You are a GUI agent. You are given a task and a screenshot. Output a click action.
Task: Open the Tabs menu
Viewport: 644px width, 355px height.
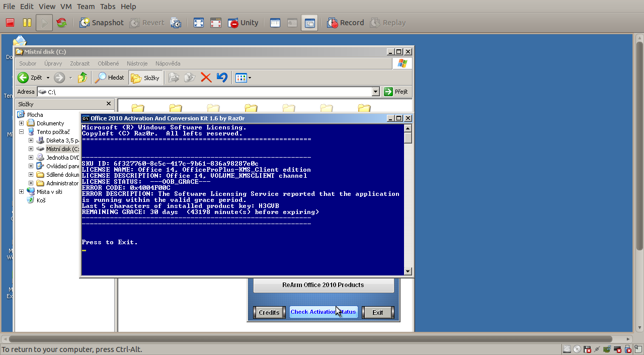[x=108, y=7]
